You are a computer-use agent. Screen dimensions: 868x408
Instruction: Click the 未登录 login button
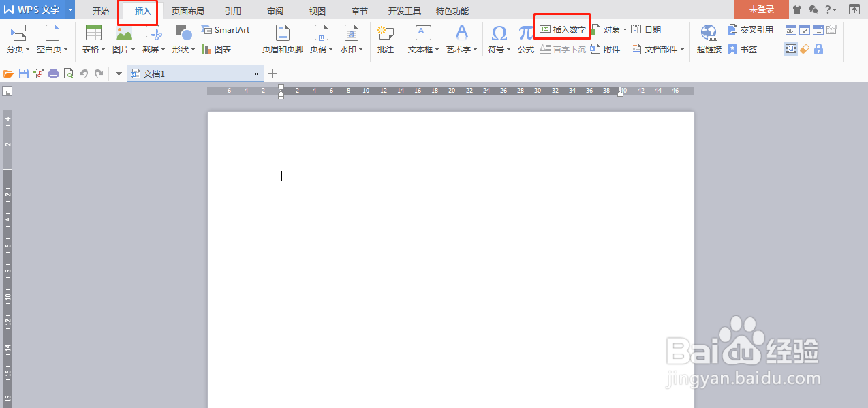click(762, 10)
